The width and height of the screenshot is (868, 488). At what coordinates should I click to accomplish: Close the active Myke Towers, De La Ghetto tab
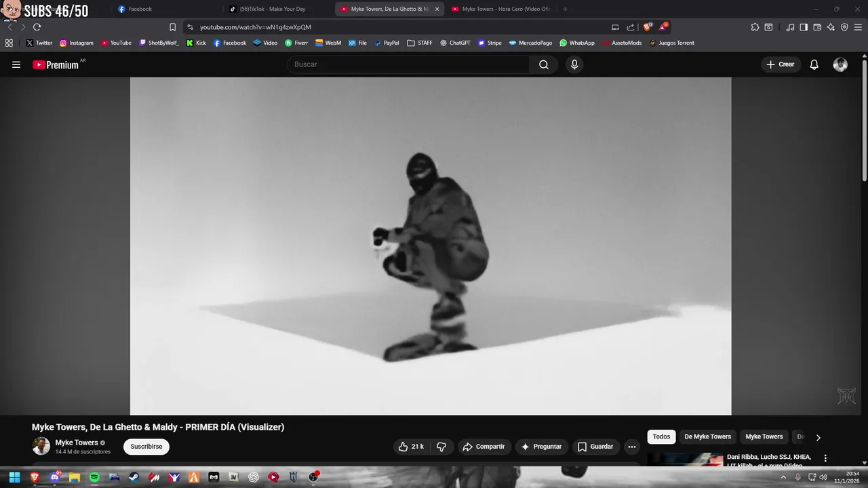point(437,9)
